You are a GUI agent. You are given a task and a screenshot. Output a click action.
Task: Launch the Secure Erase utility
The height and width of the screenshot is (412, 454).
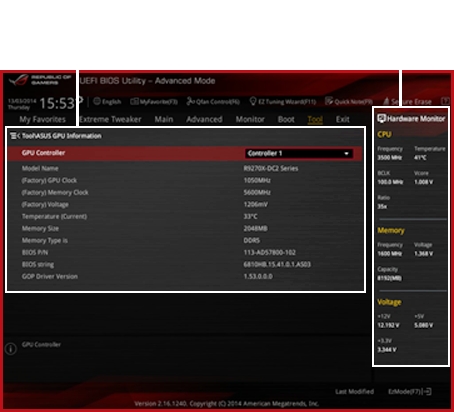pos(407,102)
